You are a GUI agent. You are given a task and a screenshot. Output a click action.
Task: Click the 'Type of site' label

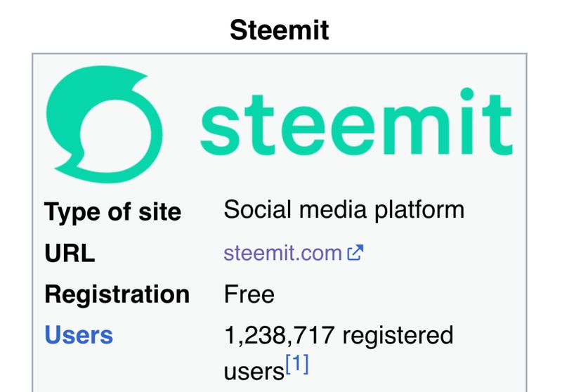pyautogui.click(x=112, y=211)
